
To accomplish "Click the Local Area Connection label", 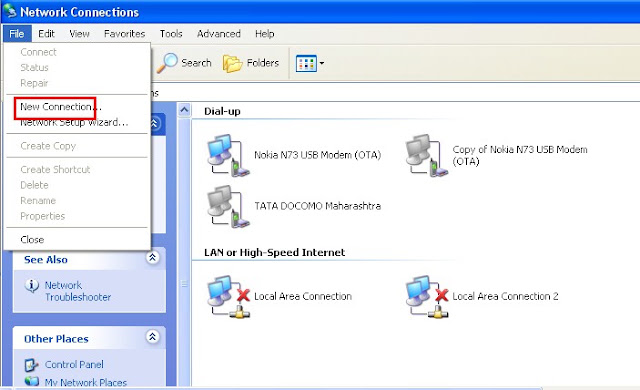I will [303, 296].
